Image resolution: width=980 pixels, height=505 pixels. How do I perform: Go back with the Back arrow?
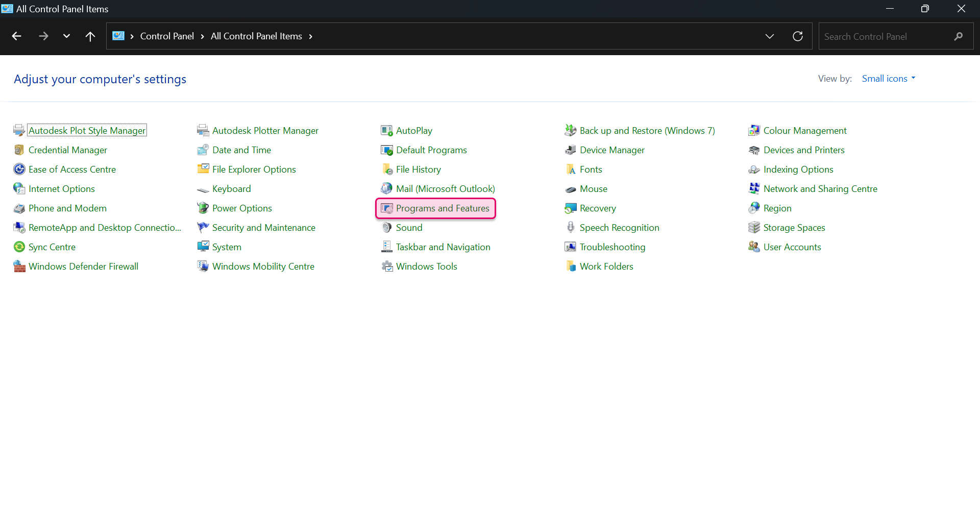[16, 36]
